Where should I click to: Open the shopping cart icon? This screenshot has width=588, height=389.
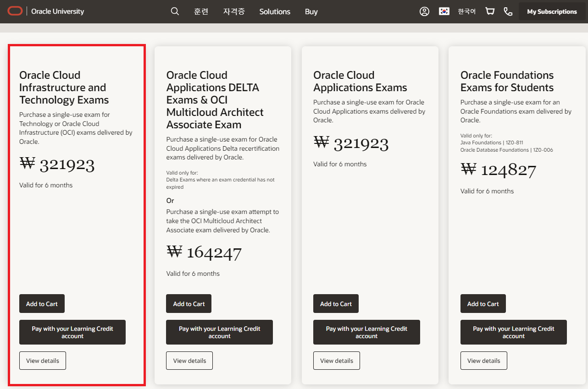pos(490,11)
